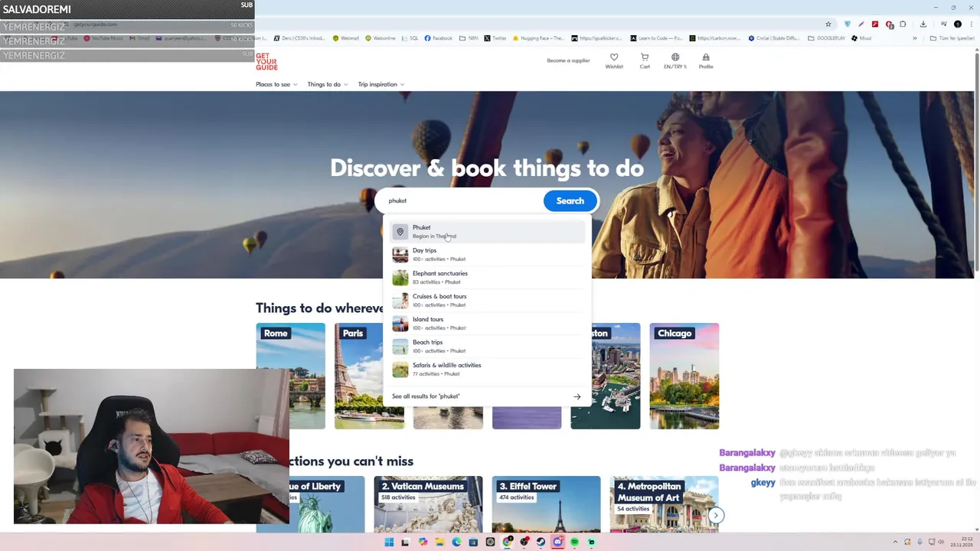
Task: Open the Hugging Face bookmark
Action: pyautogui.click(x=538, y=38)
